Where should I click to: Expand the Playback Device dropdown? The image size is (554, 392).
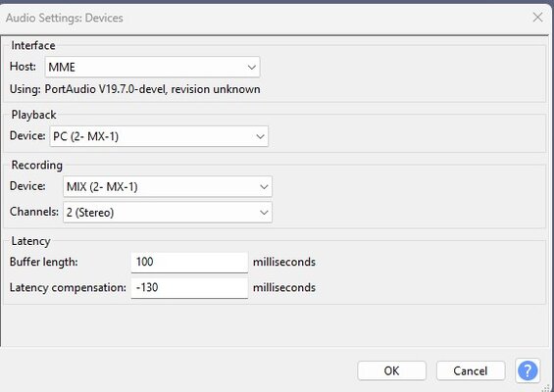(159, 136)
